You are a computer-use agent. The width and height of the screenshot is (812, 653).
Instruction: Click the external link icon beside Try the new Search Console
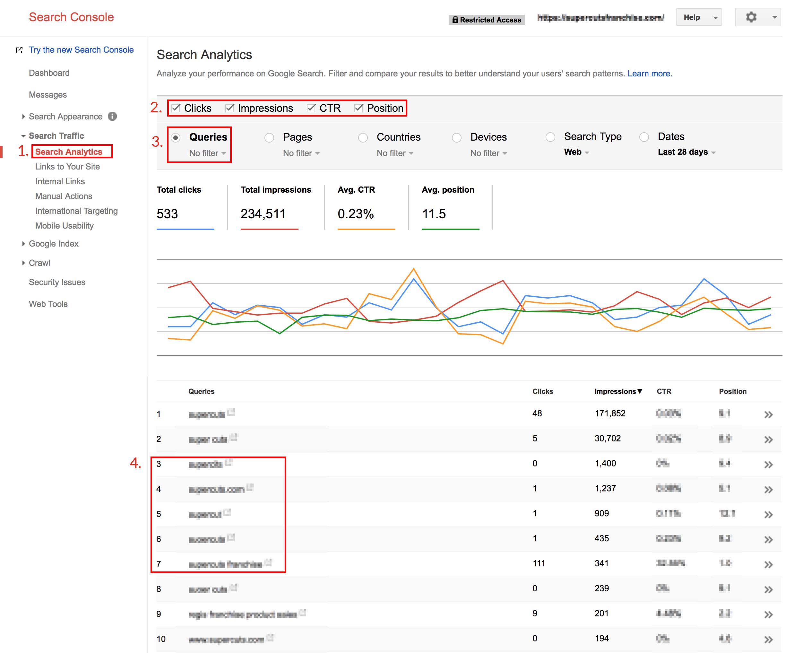19,50
